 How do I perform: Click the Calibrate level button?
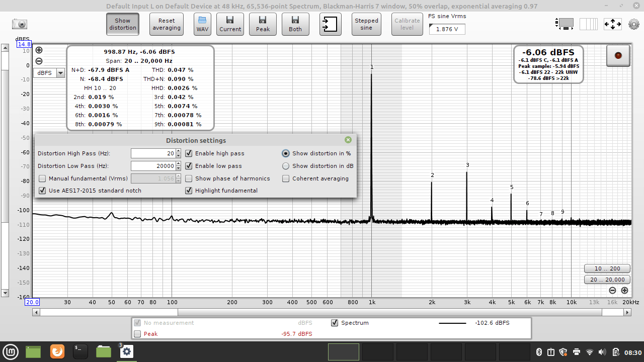[407, 24]
